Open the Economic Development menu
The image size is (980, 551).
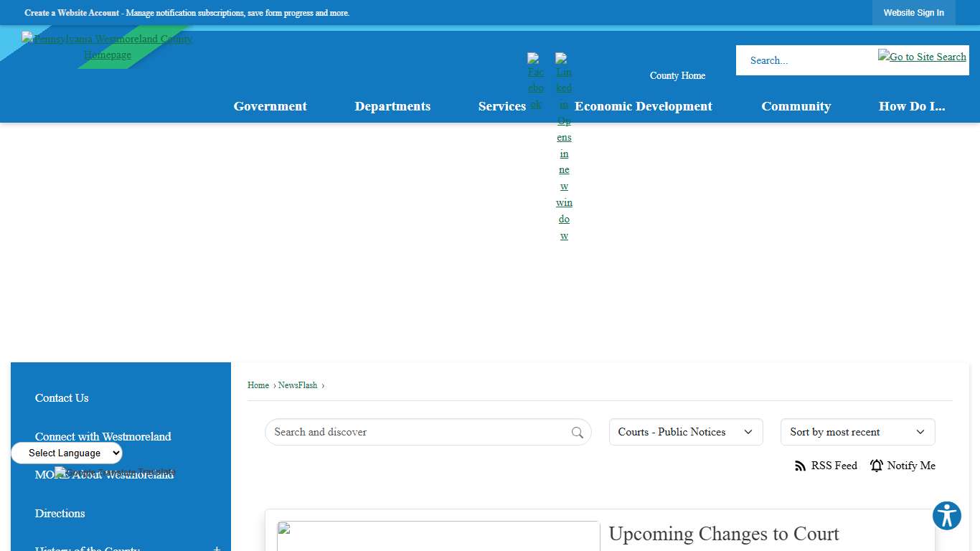[x=643, y=106]
